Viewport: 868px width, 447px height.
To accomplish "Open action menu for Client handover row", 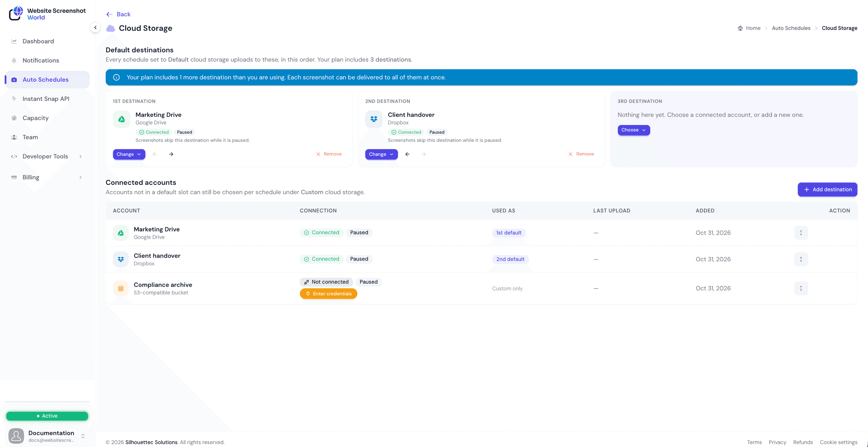I will click(x=801, y=259).
